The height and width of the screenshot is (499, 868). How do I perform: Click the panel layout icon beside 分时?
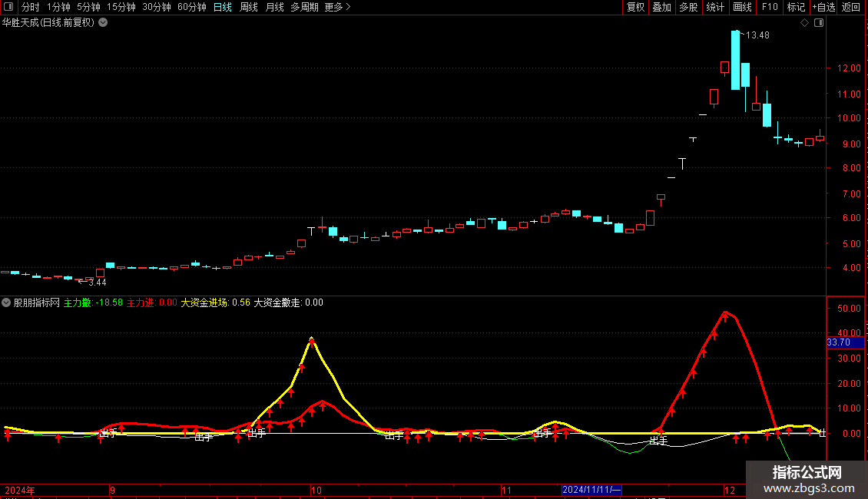click(9, 7)
